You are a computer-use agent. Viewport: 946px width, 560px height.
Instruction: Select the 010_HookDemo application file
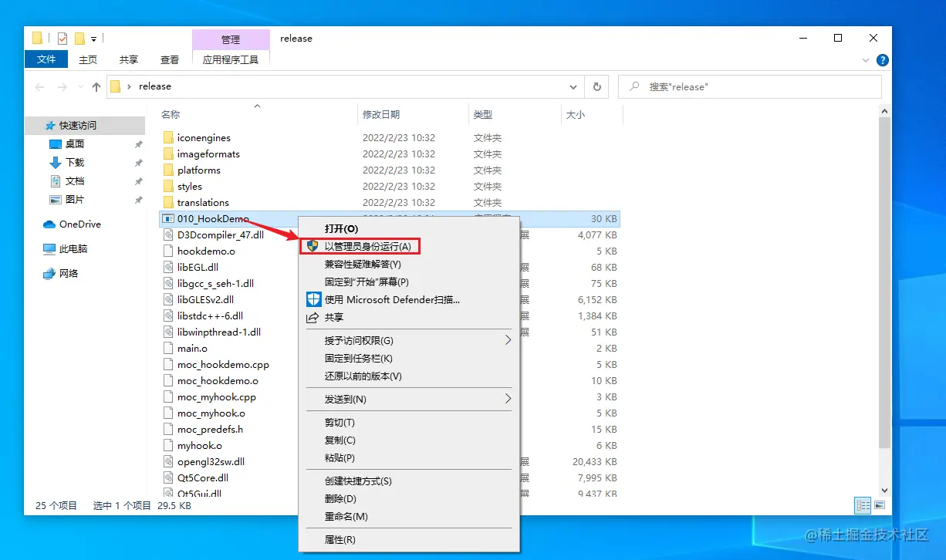[213, 219]
